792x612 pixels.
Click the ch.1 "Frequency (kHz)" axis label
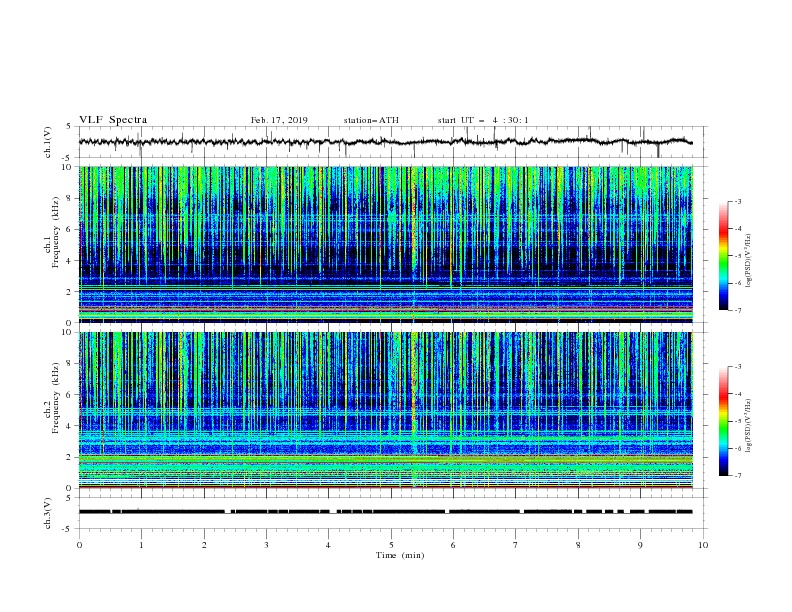click(56, 232)
